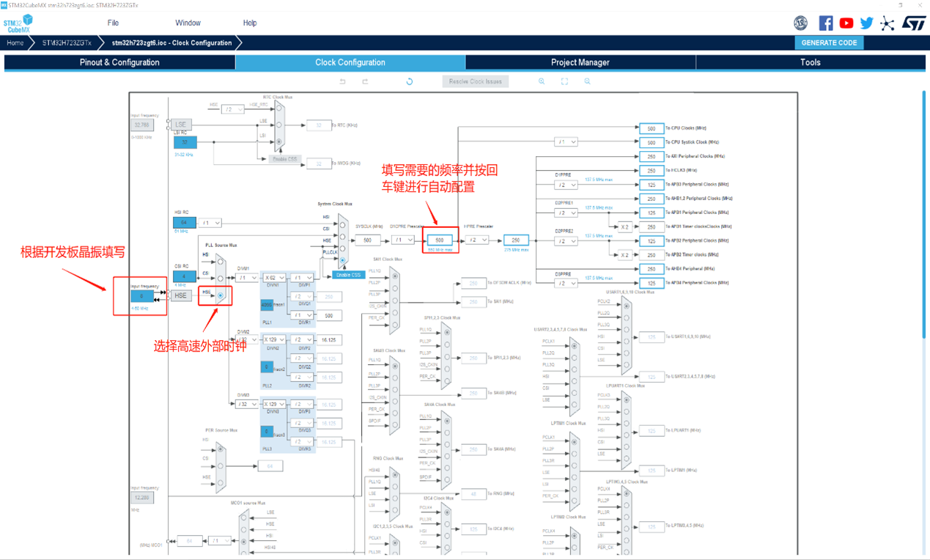Click the anniversary badge icon
The image size is (930, 560).
[801, 23]
